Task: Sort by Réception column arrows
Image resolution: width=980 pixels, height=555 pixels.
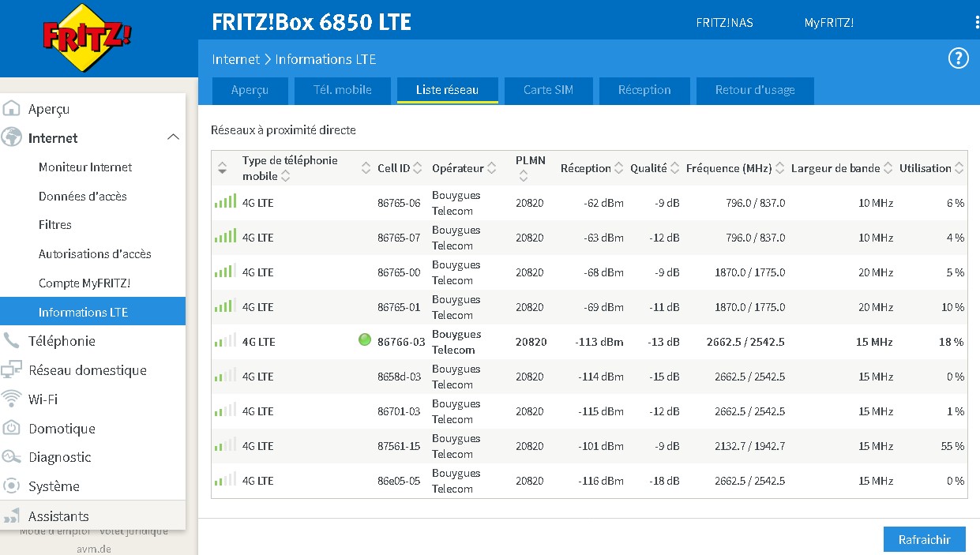Action: pyautogui.click(x=618, y=168)
